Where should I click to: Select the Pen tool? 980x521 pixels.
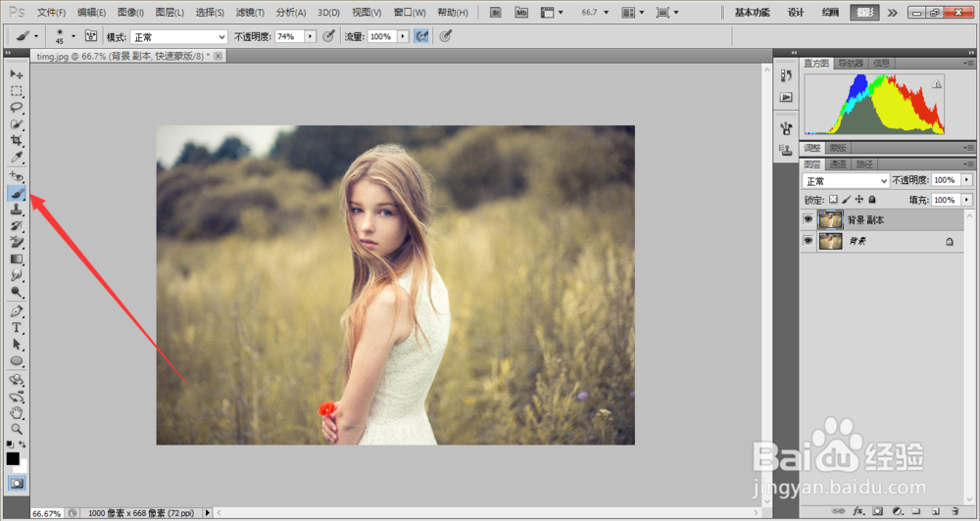click(x=17, y=311)
